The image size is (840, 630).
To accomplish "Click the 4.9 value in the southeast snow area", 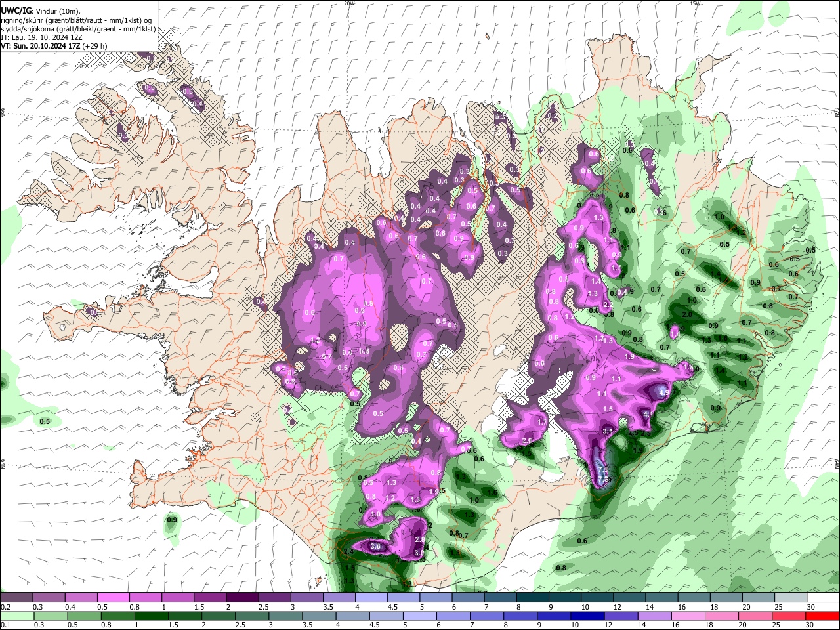I will point(663,392).
